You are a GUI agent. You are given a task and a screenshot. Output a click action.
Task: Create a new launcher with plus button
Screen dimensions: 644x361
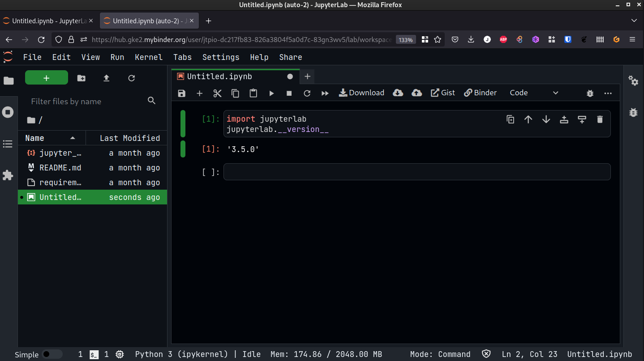coord(47,77)
